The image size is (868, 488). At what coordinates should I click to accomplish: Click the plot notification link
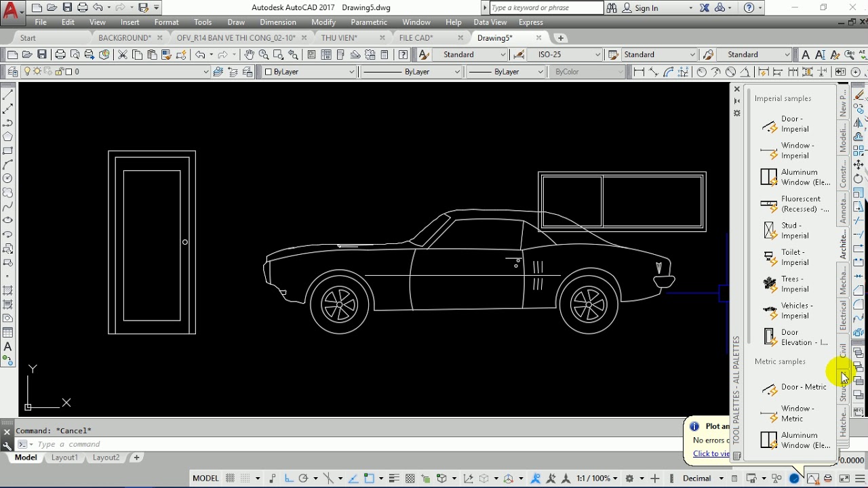pyautogui.click(x=711, y=454)
